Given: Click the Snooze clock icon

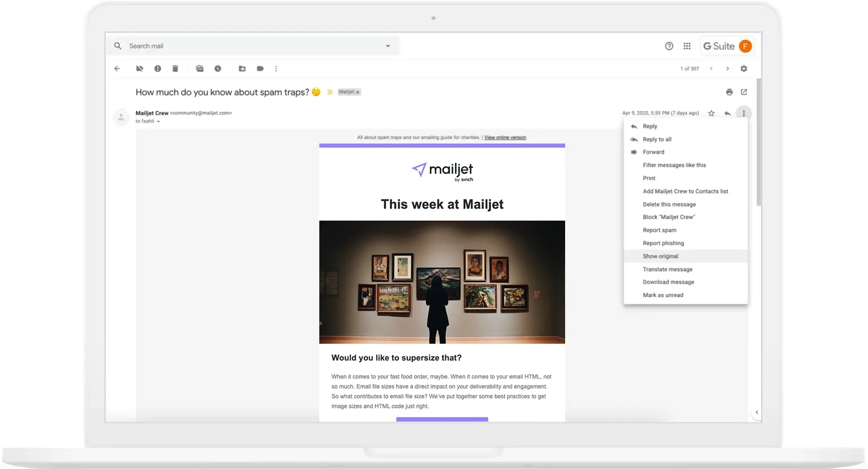Looking at the screenshot, I should point(218,68).
